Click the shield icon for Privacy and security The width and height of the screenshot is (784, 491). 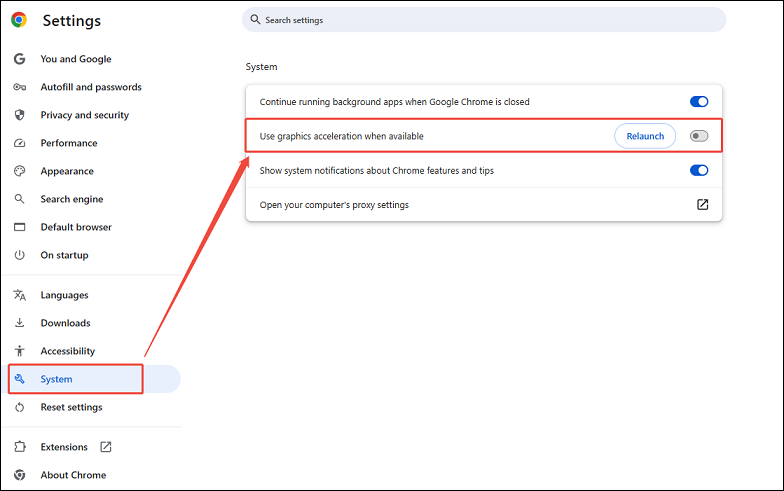pos(20,115)
